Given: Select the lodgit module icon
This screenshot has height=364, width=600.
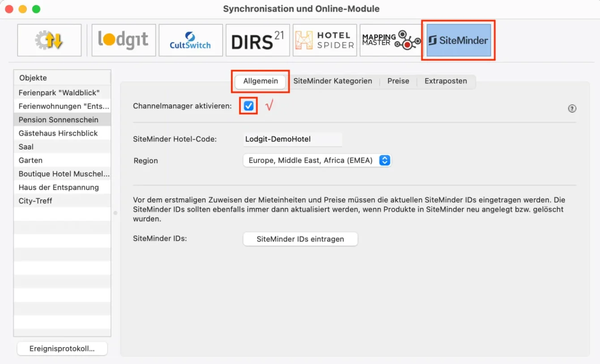Looking at the screenshot, I should [124, 40].
